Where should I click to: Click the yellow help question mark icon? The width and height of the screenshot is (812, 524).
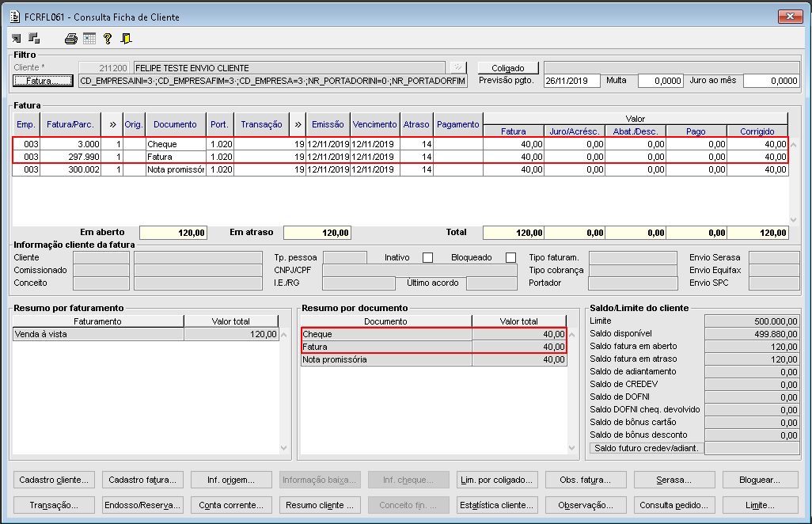108,38
